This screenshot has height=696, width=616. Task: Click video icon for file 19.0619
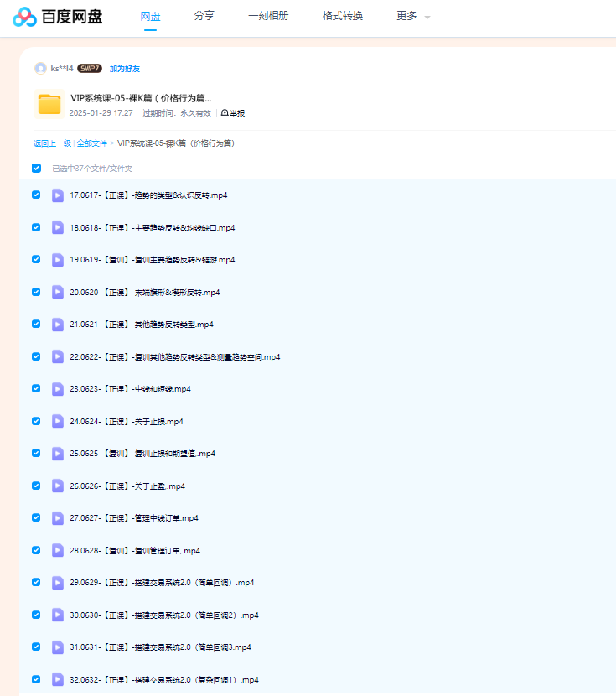point(58,260)
